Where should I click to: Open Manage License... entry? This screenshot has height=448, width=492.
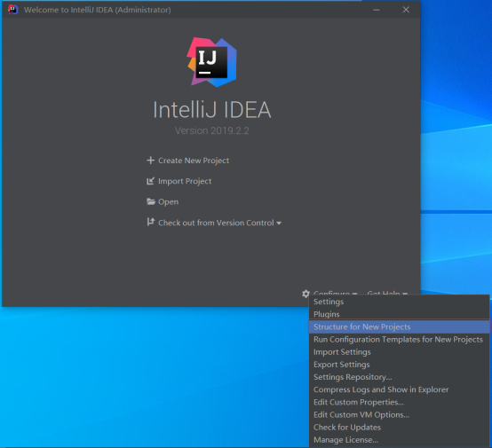(x=399, y=439)
